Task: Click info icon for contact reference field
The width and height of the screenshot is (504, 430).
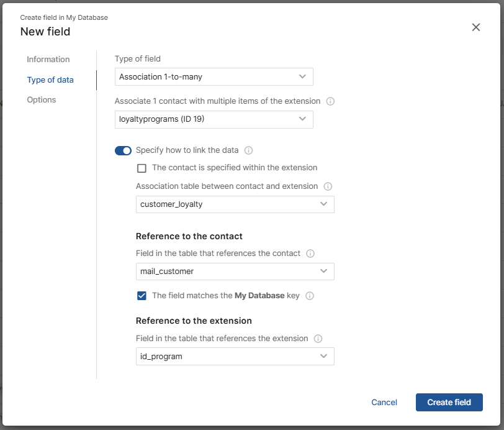Action: tap(310, 254)
